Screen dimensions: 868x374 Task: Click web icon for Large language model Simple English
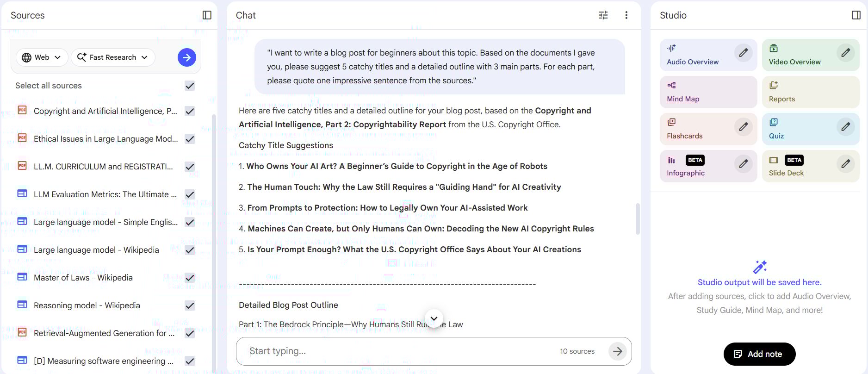(22, 221)
